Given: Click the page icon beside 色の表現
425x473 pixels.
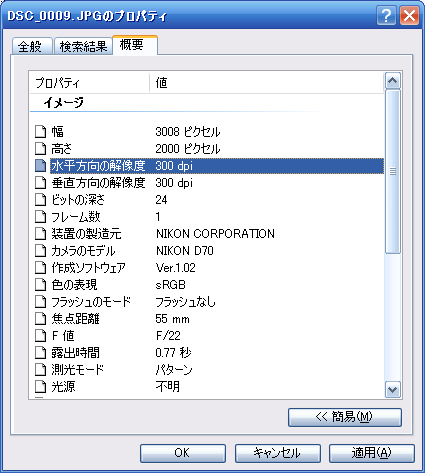Looking at the screenshot, I should click(40, 285).
